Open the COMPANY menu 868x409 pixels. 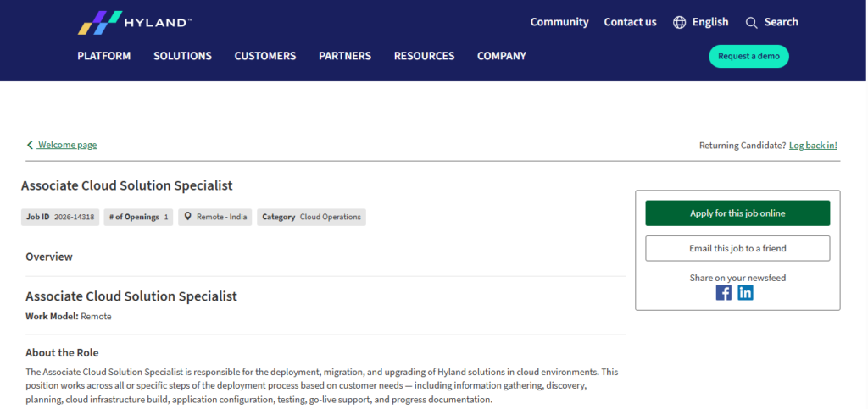[502, 56]
